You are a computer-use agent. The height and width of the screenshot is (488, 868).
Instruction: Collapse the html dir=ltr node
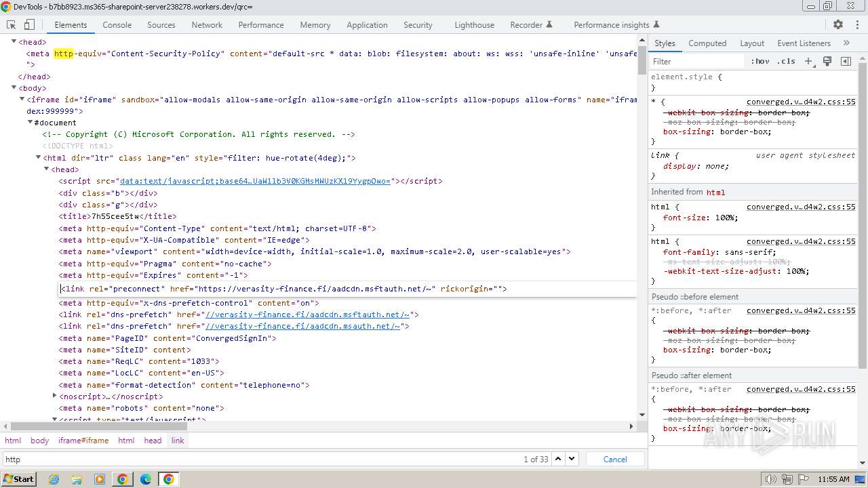(38, 157)
